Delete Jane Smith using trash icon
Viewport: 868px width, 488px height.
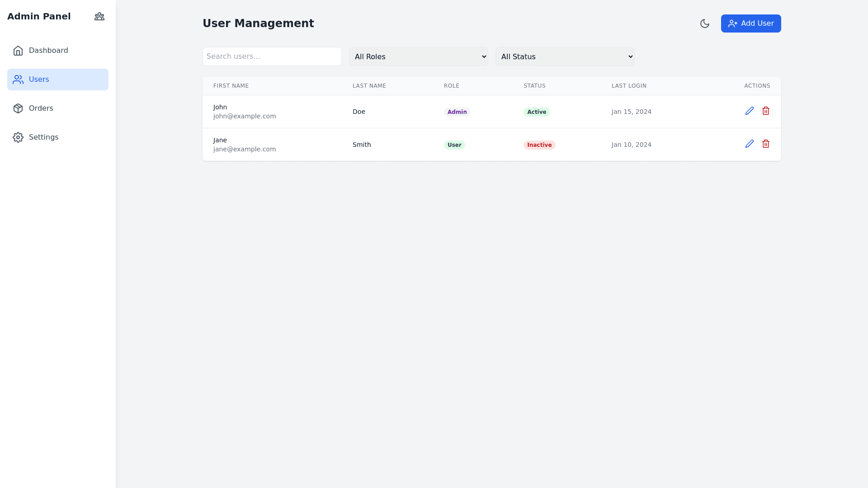click(x=765, y=144)
